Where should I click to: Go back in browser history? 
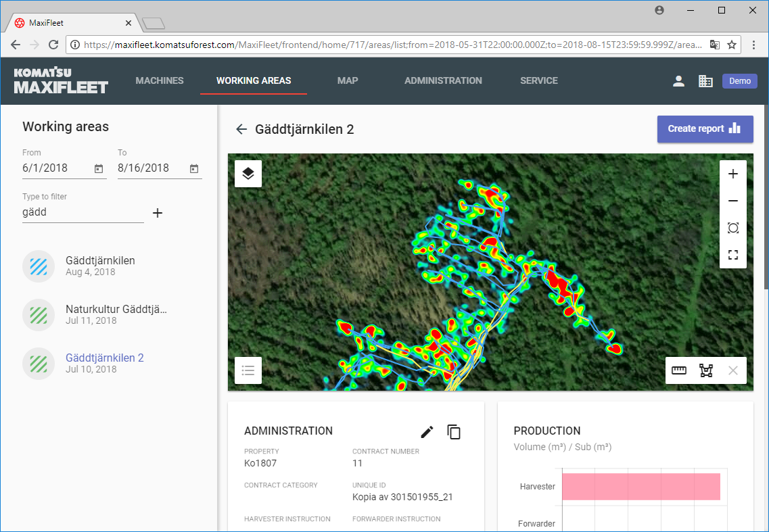click(x=15, y=45)
